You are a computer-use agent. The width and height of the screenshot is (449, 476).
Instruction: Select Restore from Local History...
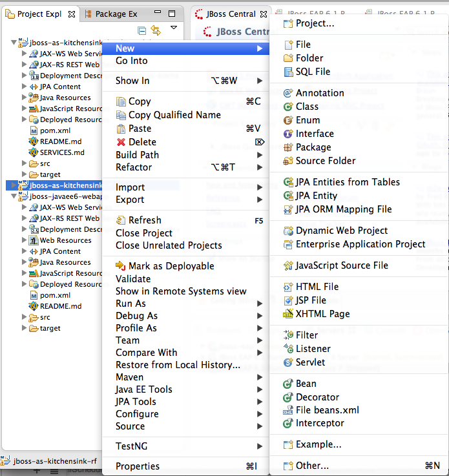[x=186, y=365]
